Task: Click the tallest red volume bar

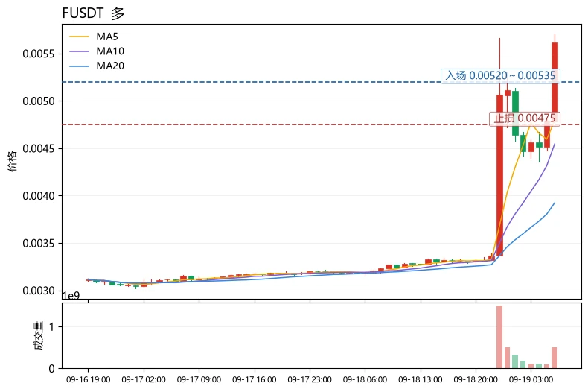Action: tap(499, 337)
